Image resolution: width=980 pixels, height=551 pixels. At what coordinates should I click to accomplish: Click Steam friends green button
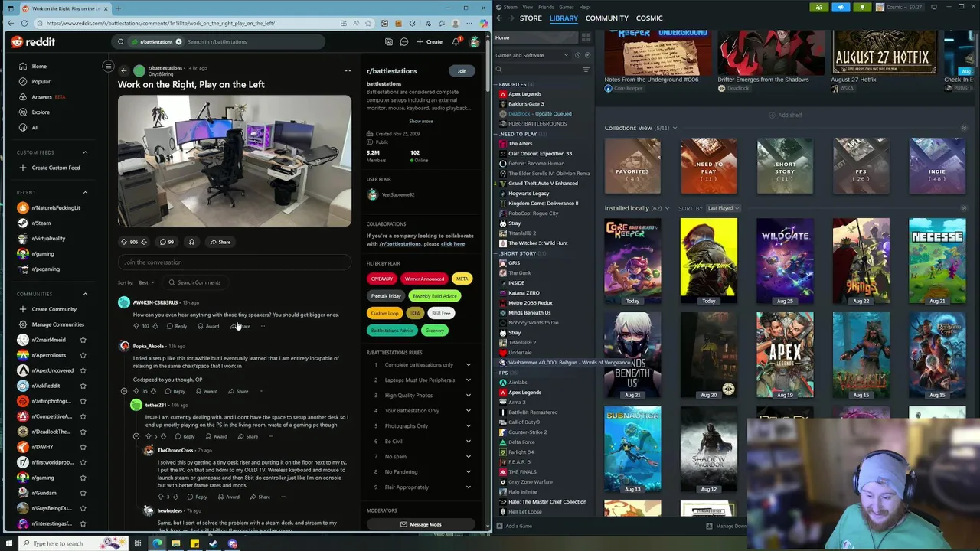(x=819, y=7)
